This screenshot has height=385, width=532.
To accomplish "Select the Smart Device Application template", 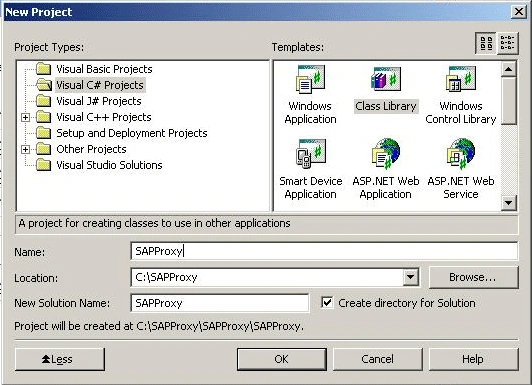I will [310, 168].
